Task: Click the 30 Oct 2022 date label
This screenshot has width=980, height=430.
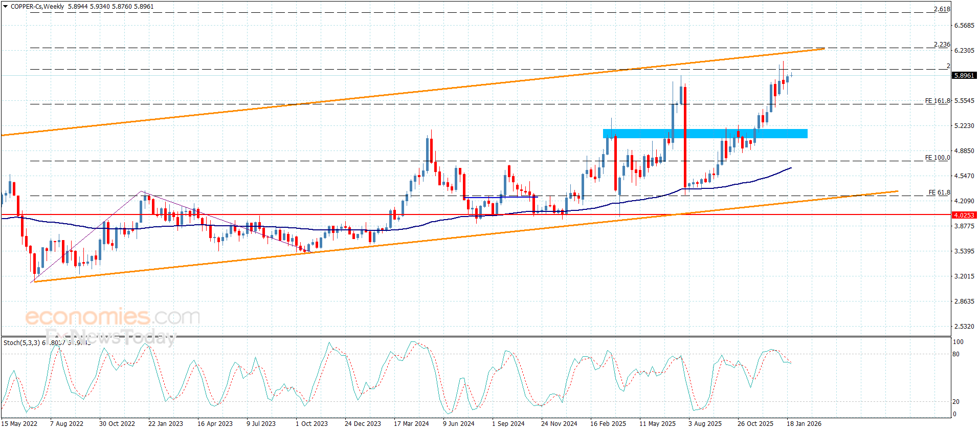Action: 117,423
